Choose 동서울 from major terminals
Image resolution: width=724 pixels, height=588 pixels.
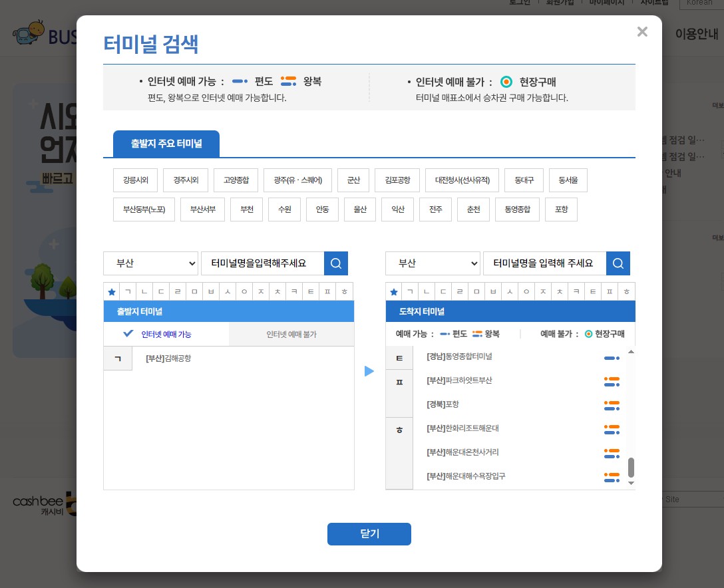568,180
